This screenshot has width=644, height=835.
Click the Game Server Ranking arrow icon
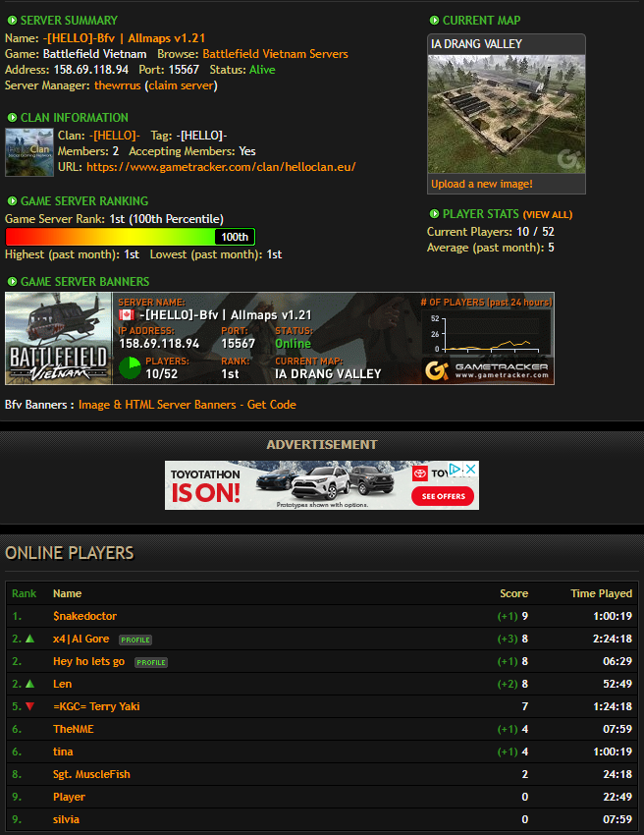(x=12, y=201)
